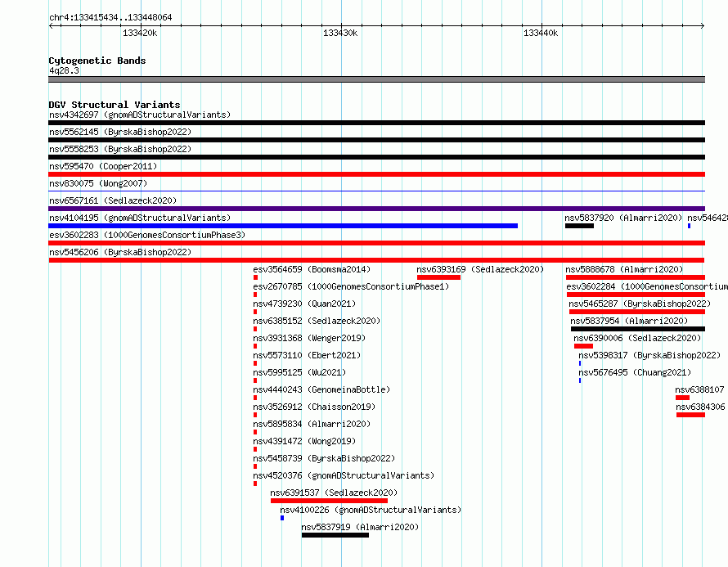Image resolution: width=728 pixels, height=567 pixels.
Task: Click red bar under nsv6393169 (Sedlazeck2020)
Action: (438, 277)
